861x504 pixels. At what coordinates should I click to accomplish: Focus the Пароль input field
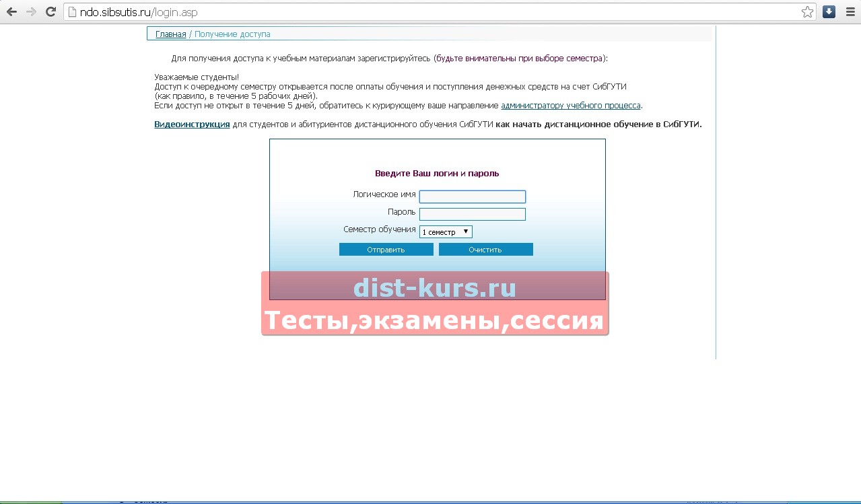coord(472,214)
